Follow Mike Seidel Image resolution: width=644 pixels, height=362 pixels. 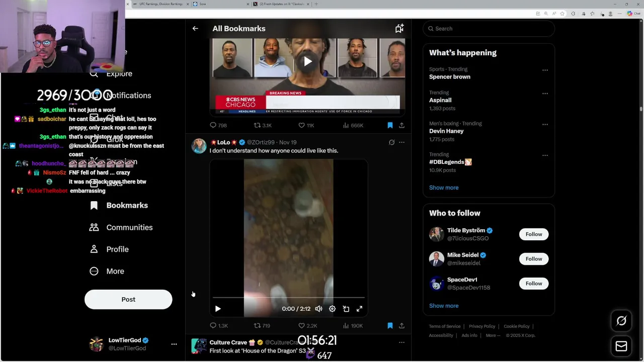(x=534, y=259)
